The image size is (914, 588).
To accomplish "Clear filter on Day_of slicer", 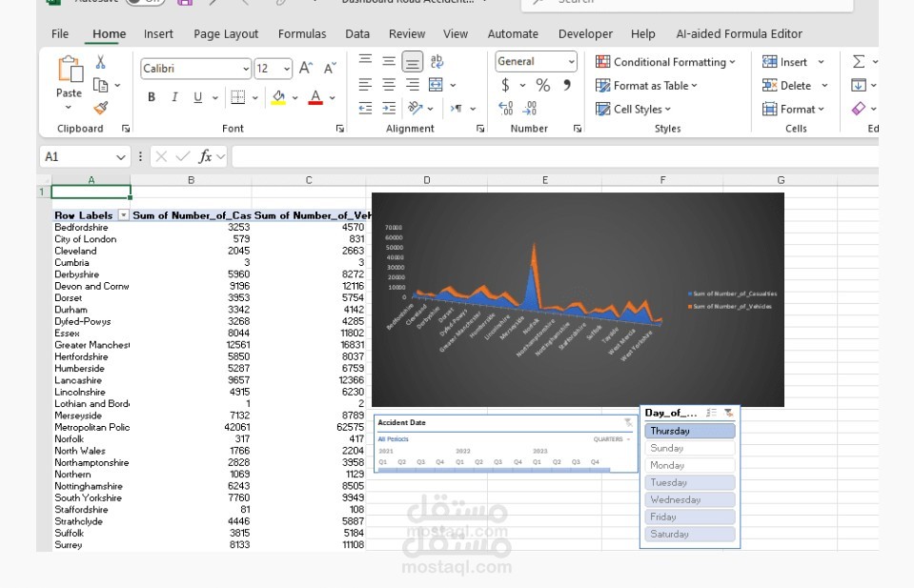I will click(x=729, y=413).
